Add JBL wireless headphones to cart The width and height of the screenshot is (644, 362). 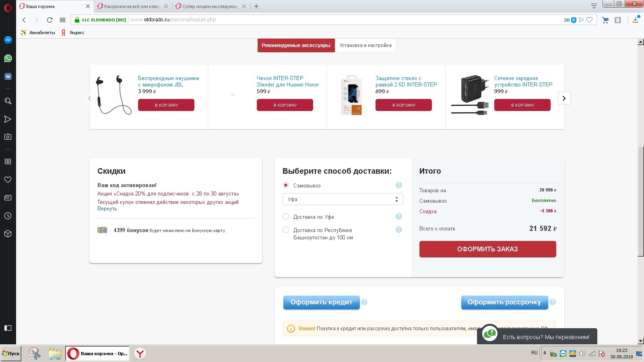(x=166, y=105)
